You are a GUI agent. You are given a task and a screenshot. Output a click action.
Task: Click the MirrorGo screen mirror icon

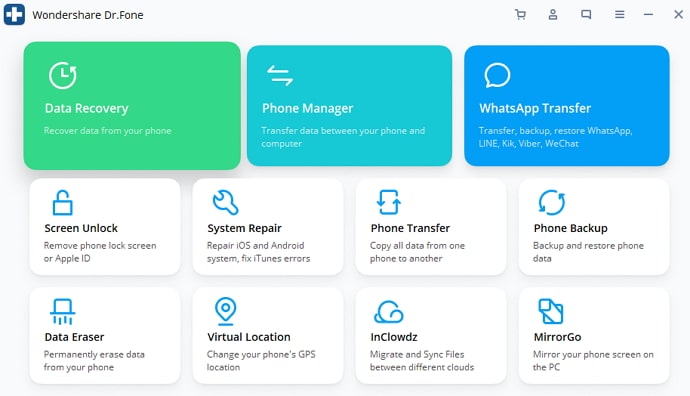click(x=551, y=311)
